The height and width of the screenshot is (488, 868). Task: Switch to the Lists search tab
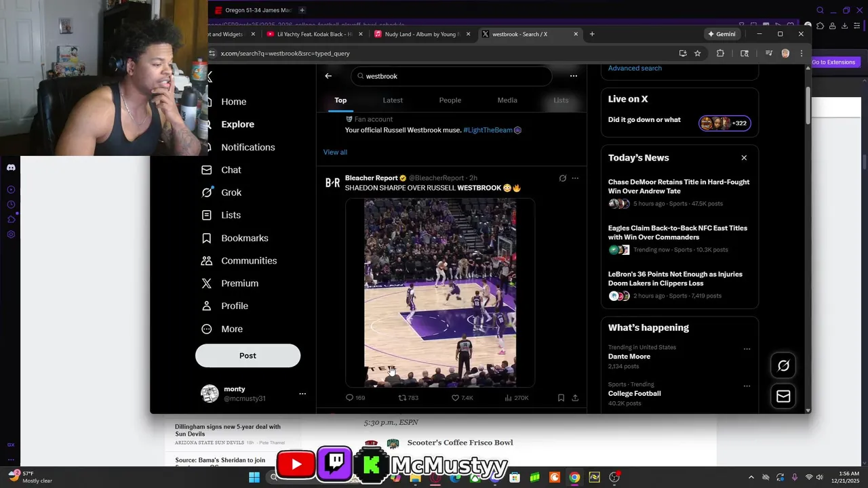561,100
